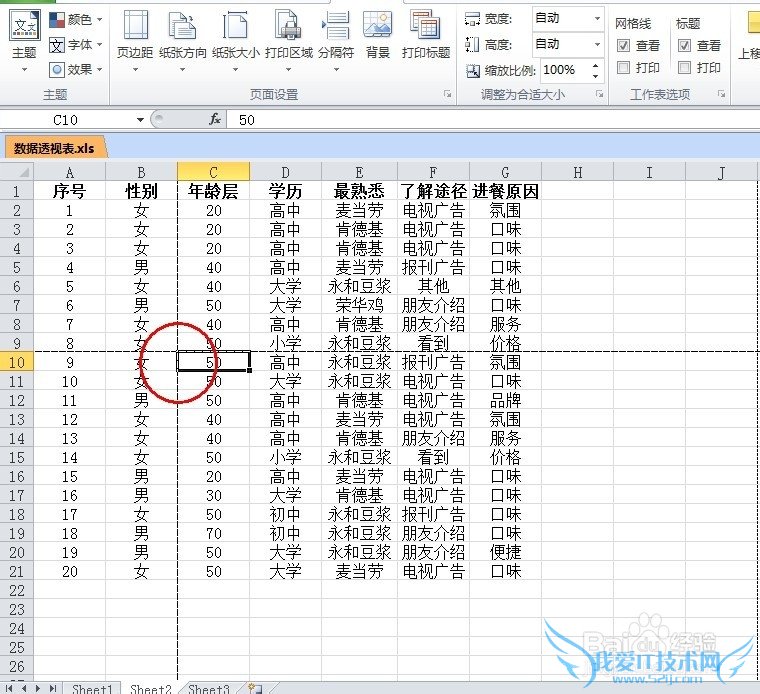Select row 22 header
The width and height of the screenshot is (760, 694).
pyautogui.click(x=16, y=590)
